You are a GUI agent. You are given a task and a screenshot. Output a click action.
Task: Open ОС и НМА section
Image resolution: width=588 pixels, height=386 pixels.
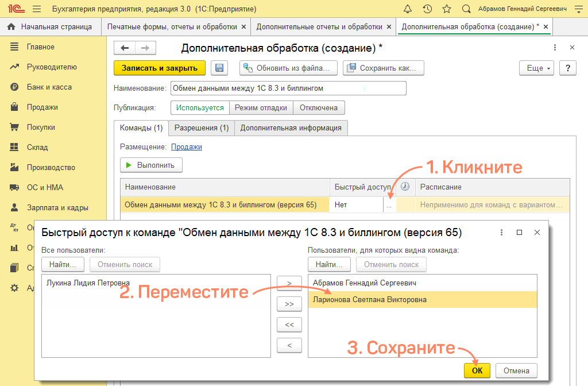45,187
